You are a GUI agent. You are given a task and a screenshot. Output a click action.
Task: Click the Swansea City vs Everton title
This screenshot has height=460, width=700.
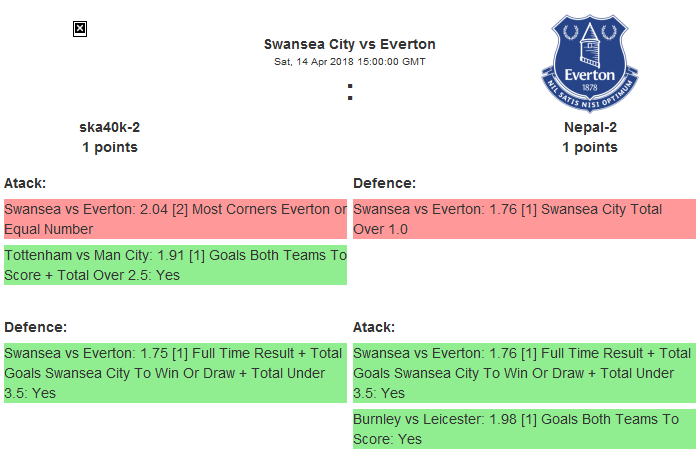[349, 44]
